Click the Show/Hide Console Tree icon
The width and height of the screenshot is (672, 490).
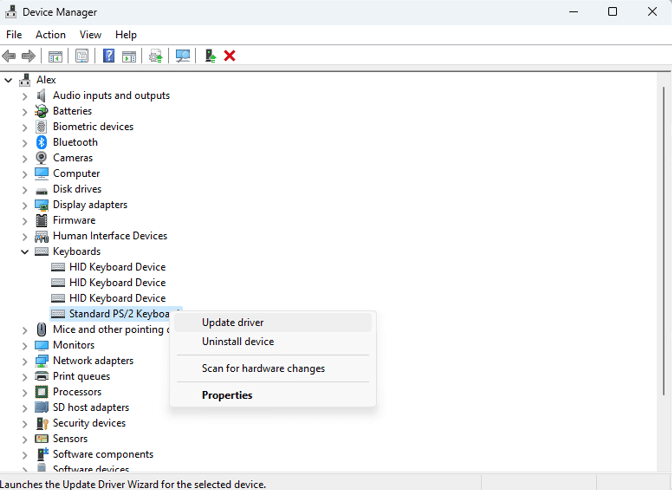[56, 56]
